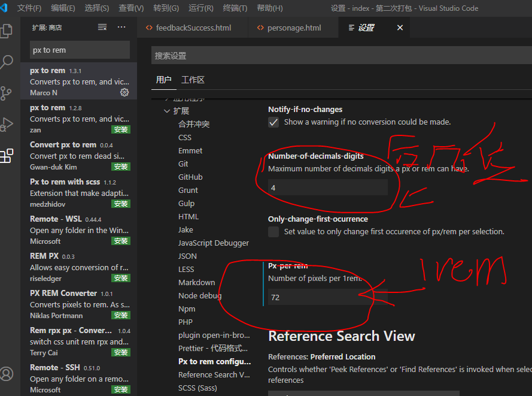Open plugin open-in-browser settings category
The height and width of the screenshot is (396, 532).
point(214,335)
